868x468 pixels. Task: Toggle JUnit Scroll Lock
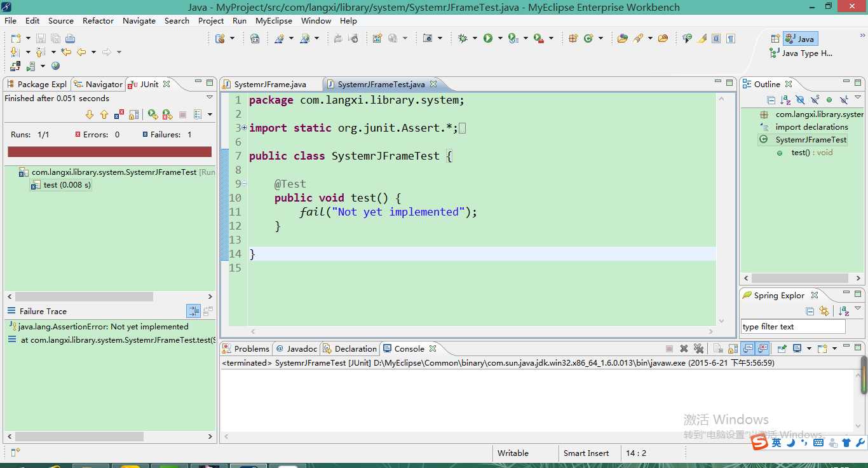(133, 114)
